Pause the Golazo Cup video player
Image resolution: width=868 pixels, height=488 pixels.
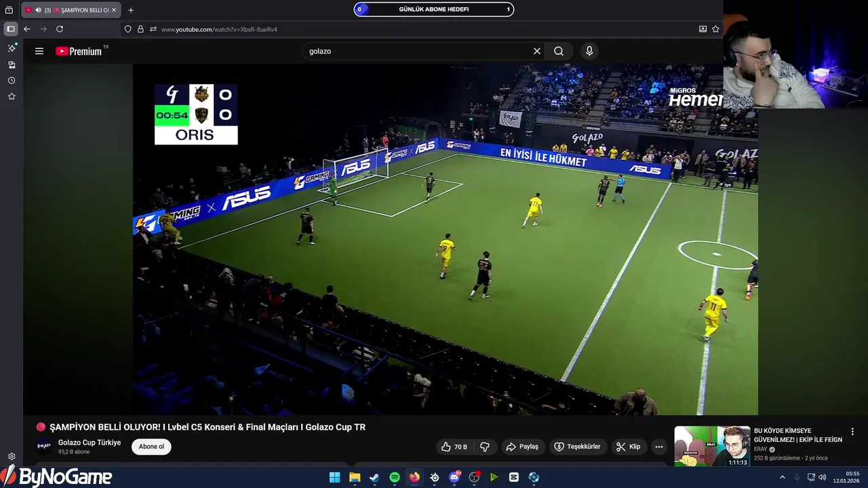(445, 239)
